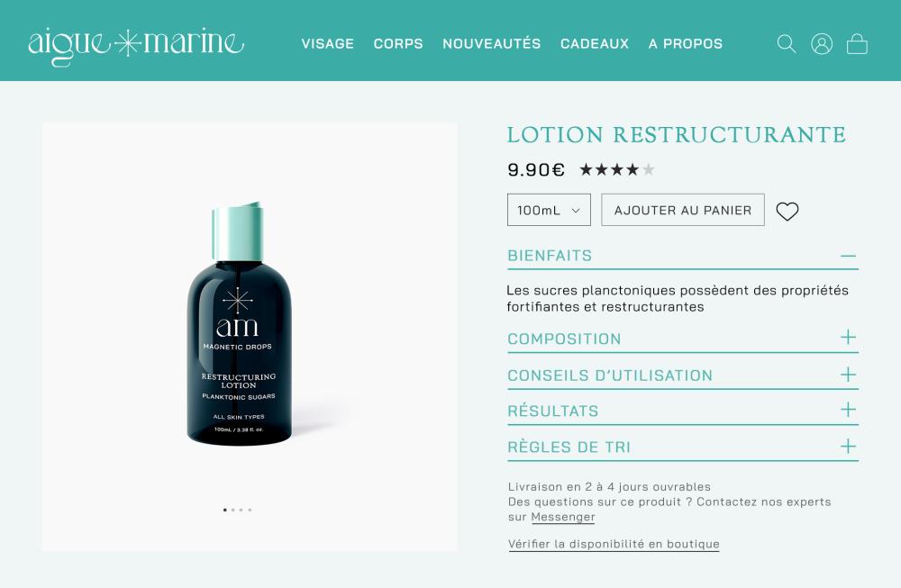Screen dimensions: 901x588
Task: Click Vérifier la disponibilité en boutique
Action: (x=614, y=544)
